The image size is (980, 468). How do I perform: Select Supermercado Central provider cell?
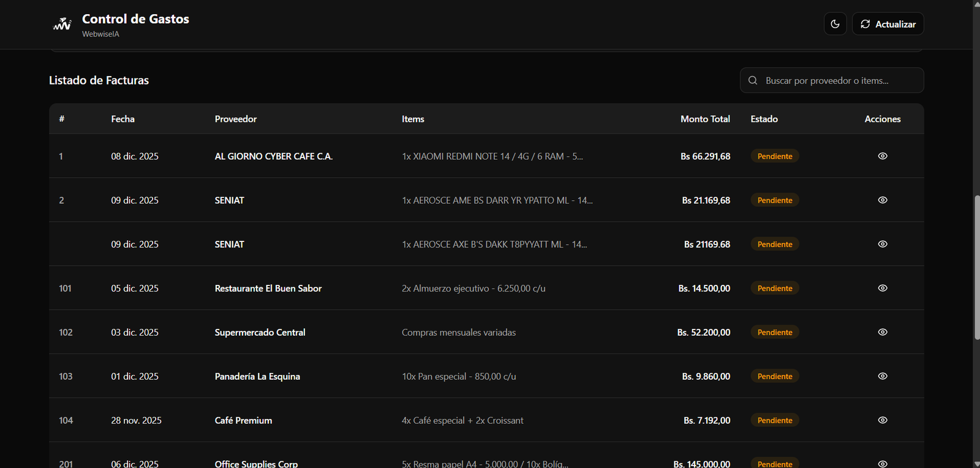click(x=260, y=333)
